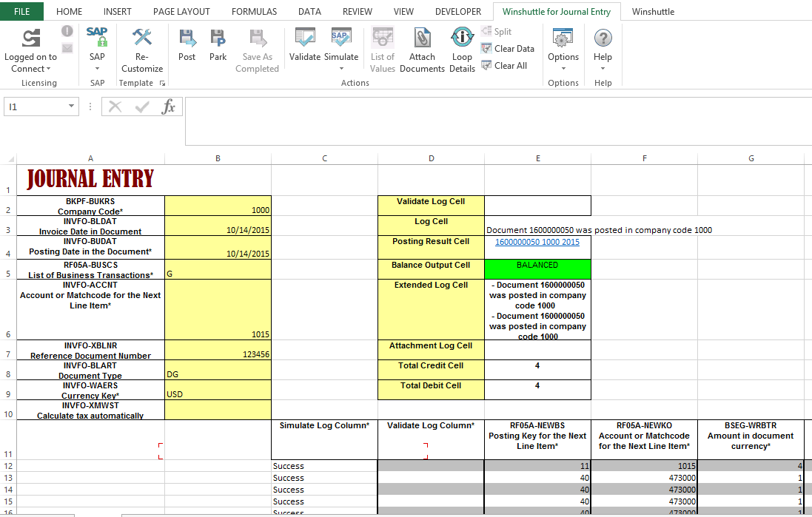Viewport: 812px width, 517px height.
Task: Click the Loop Details icon
Action: [462, 37]
